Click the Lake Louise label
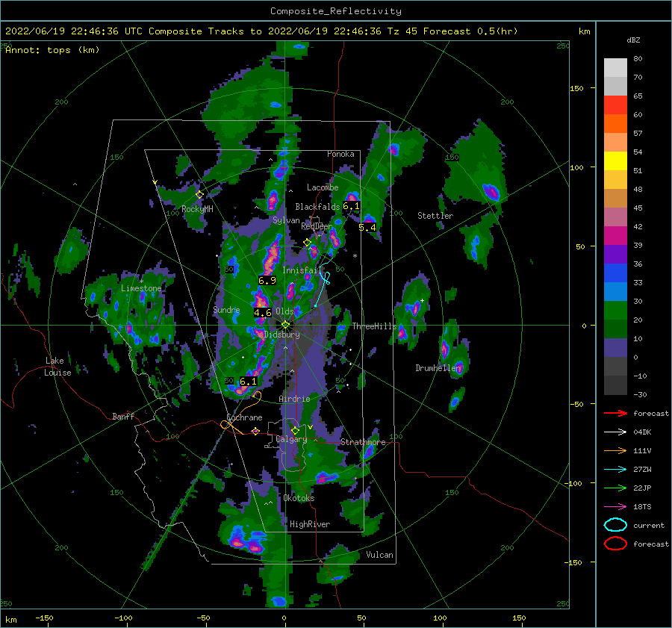 pyautogui.click(x=57, y=367)
